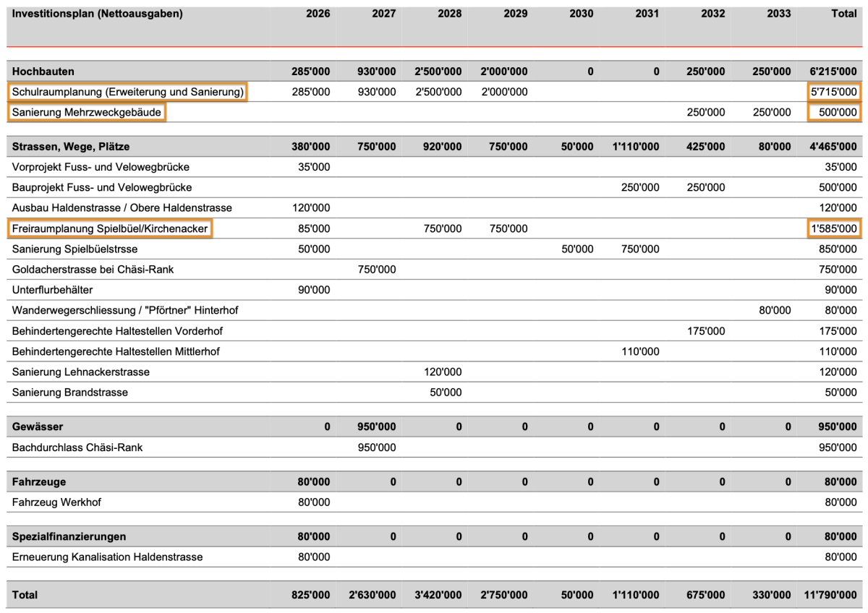Screen dimensions: 868x613
Task: Select the highlighted Sanierung Mehrzweckgebäude label
Action: click(86, 112)
